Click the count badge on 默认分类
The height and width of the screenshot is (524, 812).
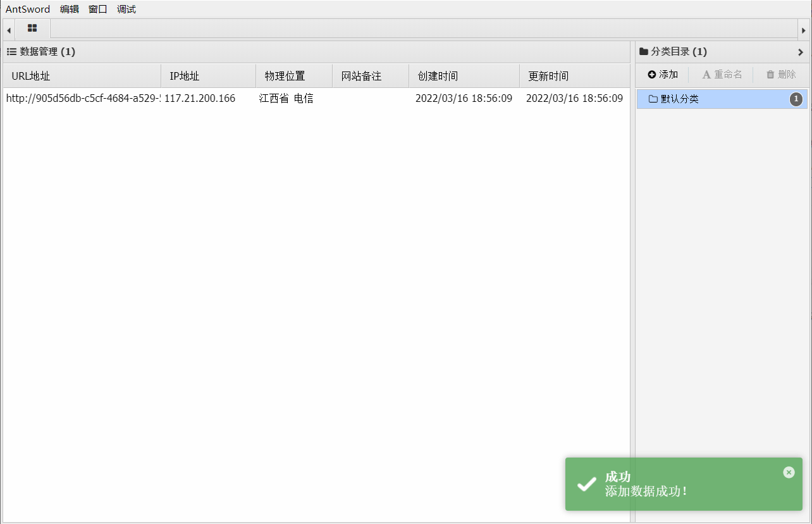coord(796,99)
